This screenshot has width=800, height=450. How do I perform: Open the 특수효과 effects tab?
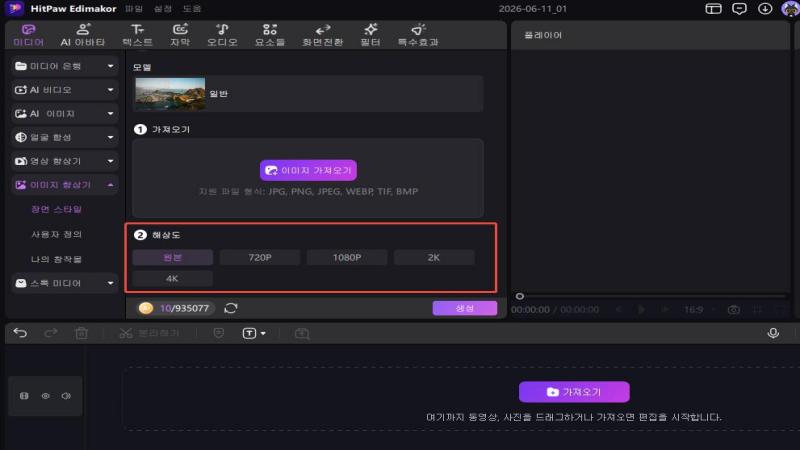pos(418,35)
